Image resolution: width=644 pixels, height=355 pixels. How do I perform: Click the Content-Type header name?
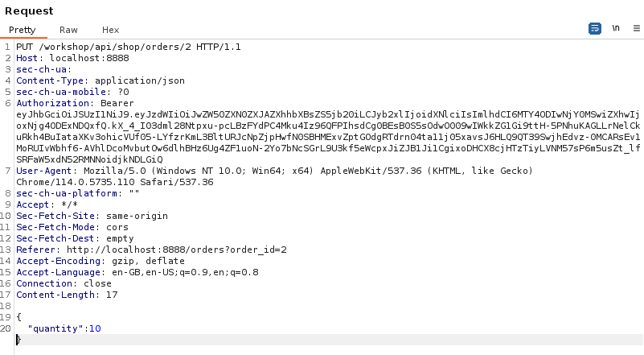click(52, 80)
